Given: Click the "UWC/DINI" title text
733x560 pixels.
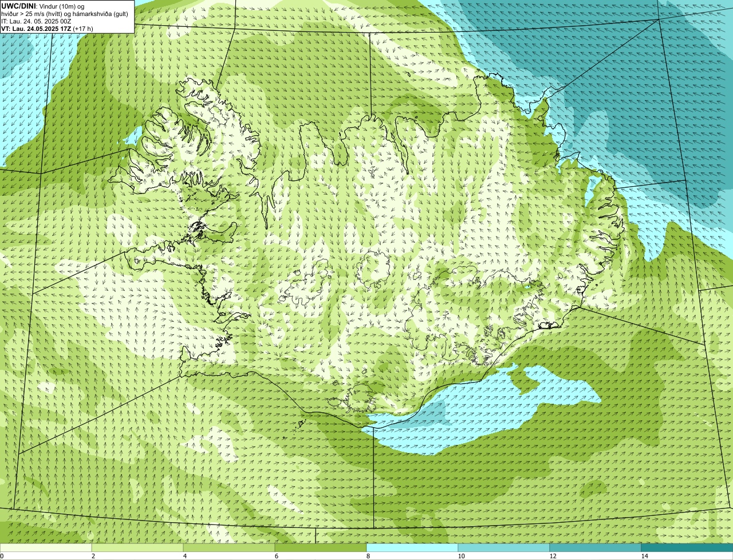Looking at the screenshot, I should click(x=18, y=6).
